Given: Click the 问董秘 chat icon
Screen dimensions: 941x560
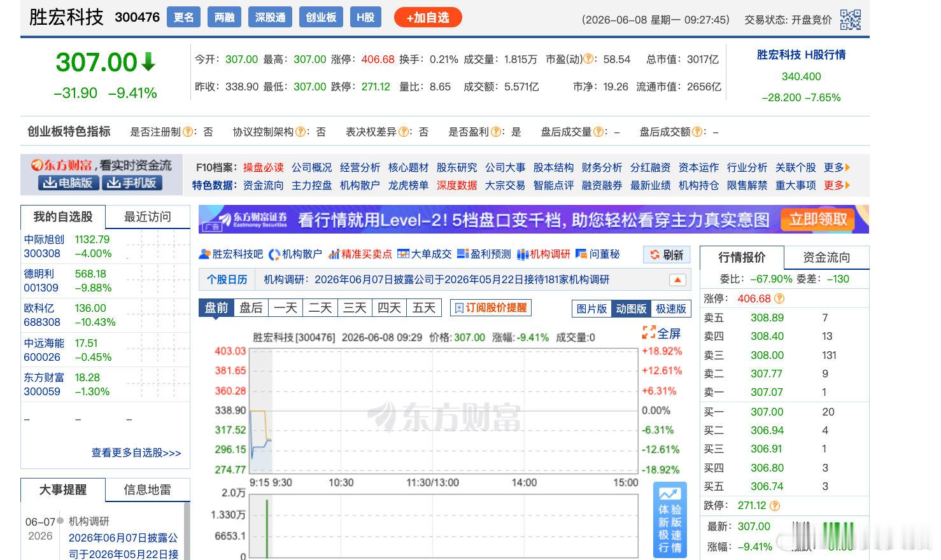Looking at the screenshot, I should 581,255.
